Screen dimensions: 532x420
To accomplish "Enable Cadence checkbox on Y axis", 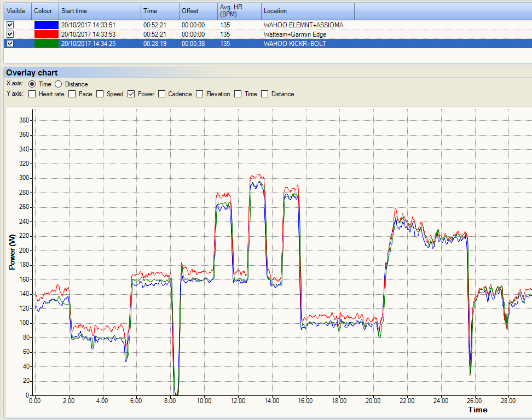I will pos(162,94).
